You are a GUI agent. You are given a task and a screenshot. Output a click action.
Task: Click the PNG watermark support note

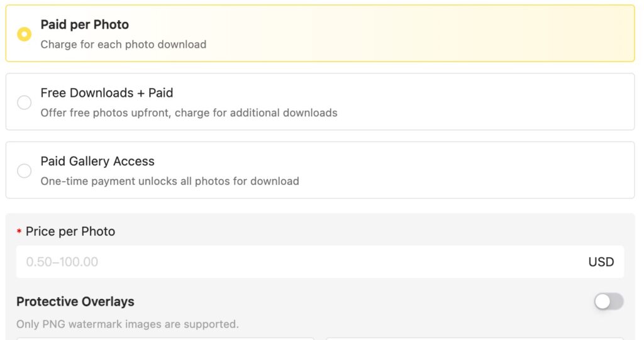(x=127, y=324)
